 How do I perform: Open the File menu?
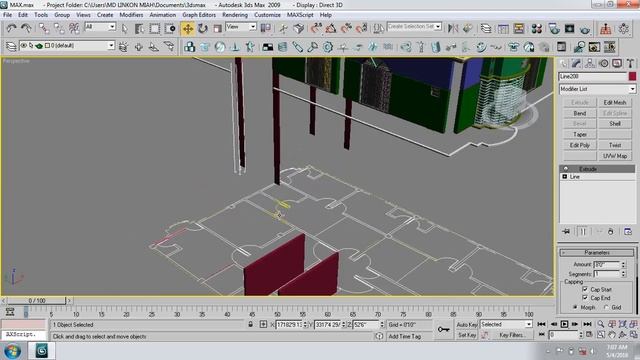point(7,15)
